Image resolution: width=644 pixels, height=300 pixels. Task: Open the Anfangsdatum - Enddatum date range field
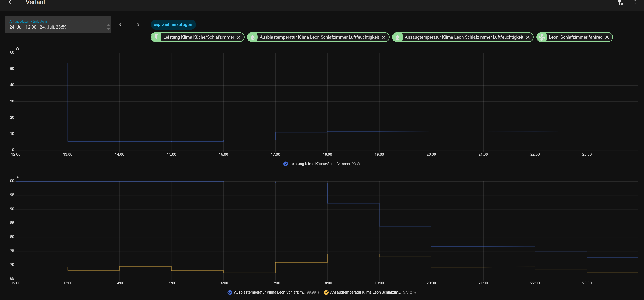[x=58, y=24]
